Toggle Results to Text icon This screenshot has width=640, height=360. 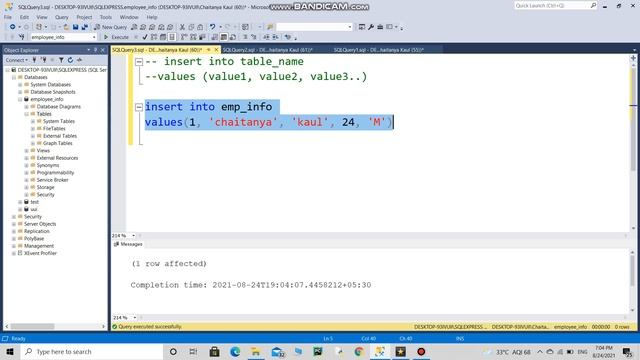pyautogui.click(x=215, y=37)
